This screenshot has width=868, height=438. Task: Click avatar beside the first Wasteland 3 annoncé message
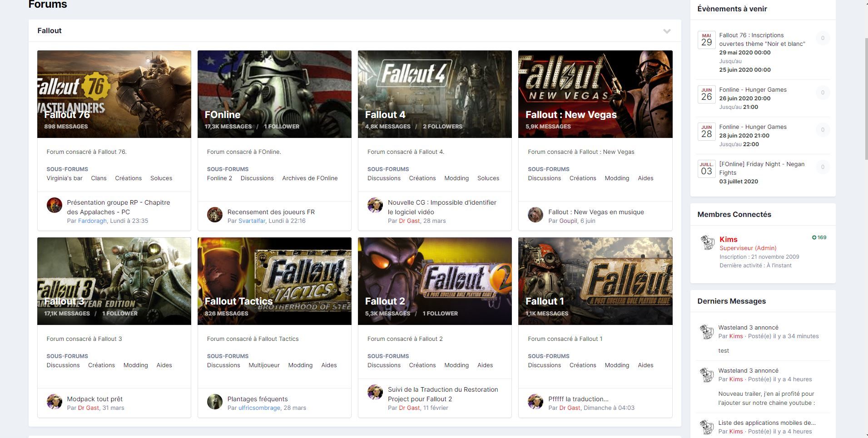coord(706,332)
